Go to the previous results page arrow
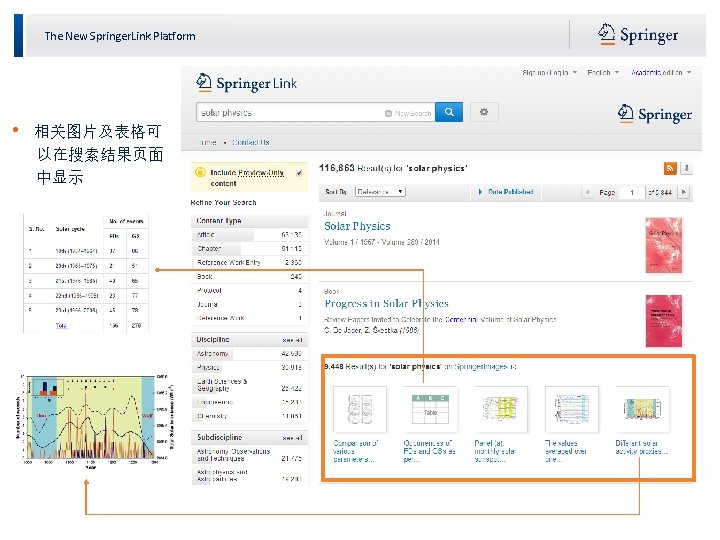 (587, 192)
